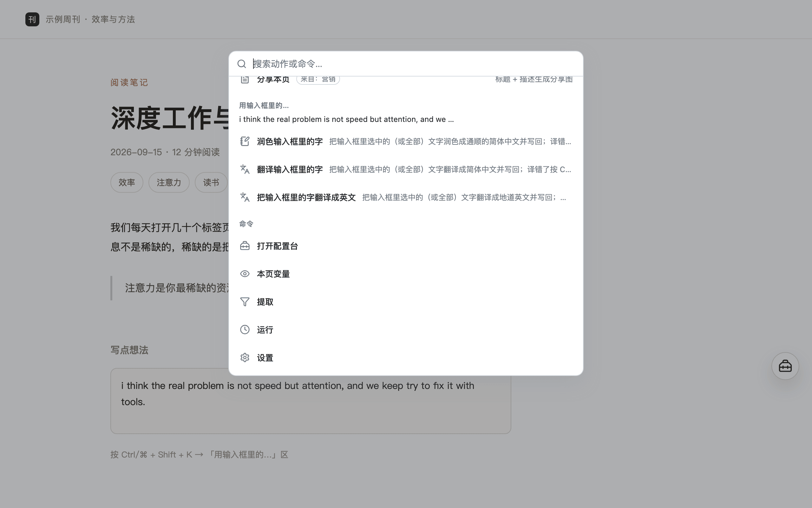
Task: Open 设置 from the command list
Action: point(406,358)
